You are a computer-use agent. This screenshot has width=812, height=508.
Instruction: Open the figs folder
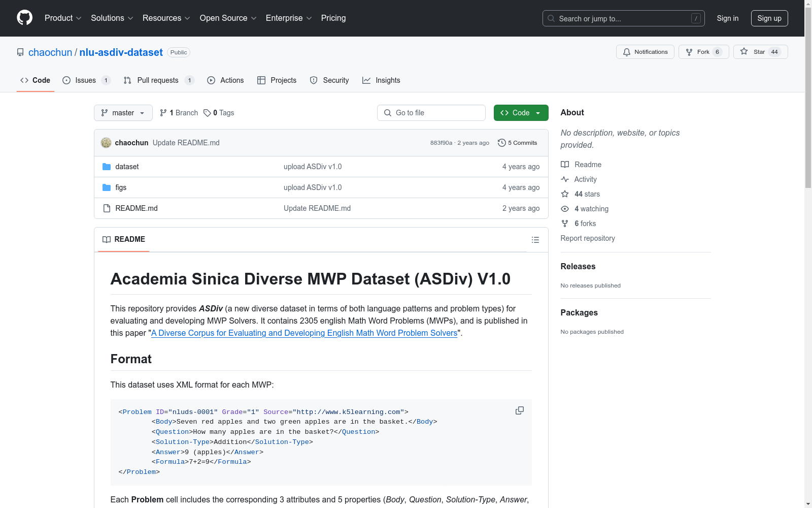[121, 187]
